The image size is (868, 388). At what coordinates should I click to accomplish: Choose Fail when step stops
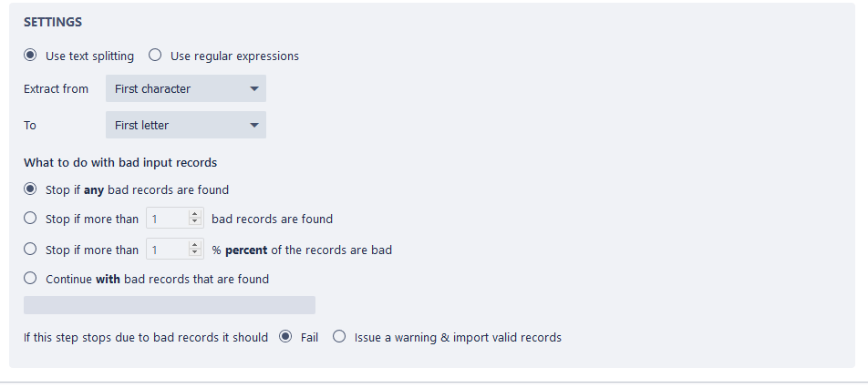point(285,337)
